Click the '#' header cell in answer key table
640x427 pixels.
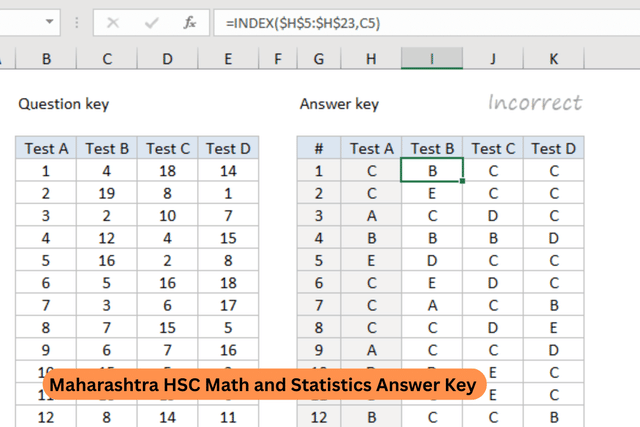[318, 149]
